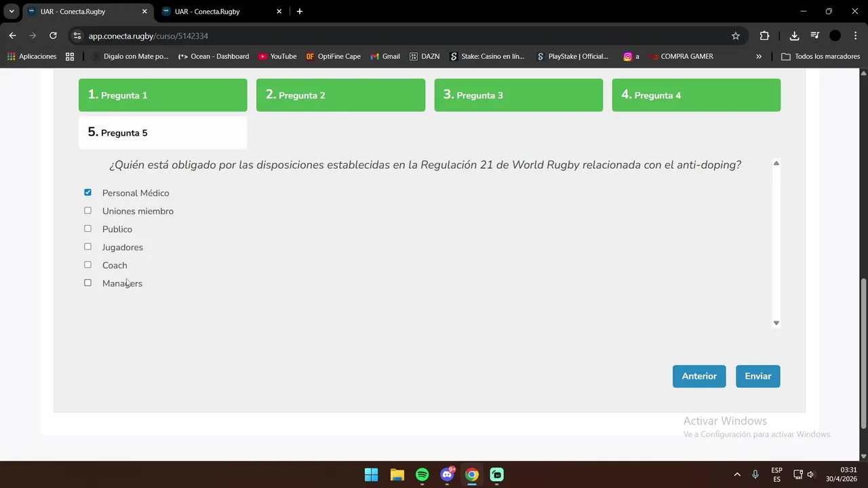The height and width of the screenshot is (488, 868).
Task: Select Pregunta 4 tab
Action: (x=696, y=95)
